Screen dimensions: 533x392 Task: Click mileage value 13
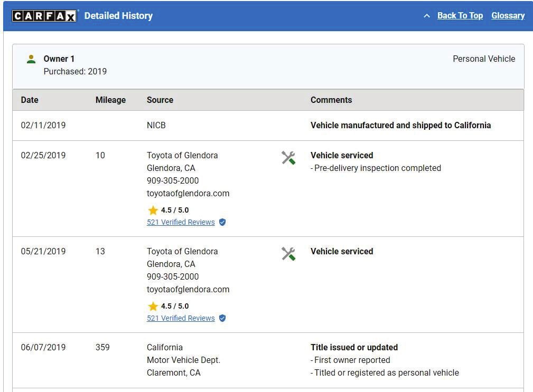coord(100,252)
